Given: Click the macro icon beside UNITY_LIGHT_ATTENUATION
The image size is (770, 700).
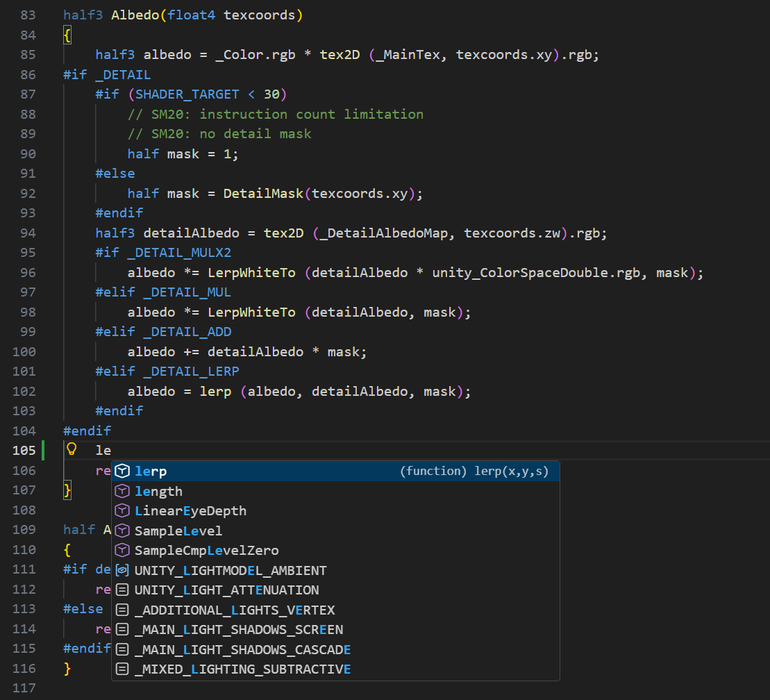Looking at the screenshot, I should point(122,590).
